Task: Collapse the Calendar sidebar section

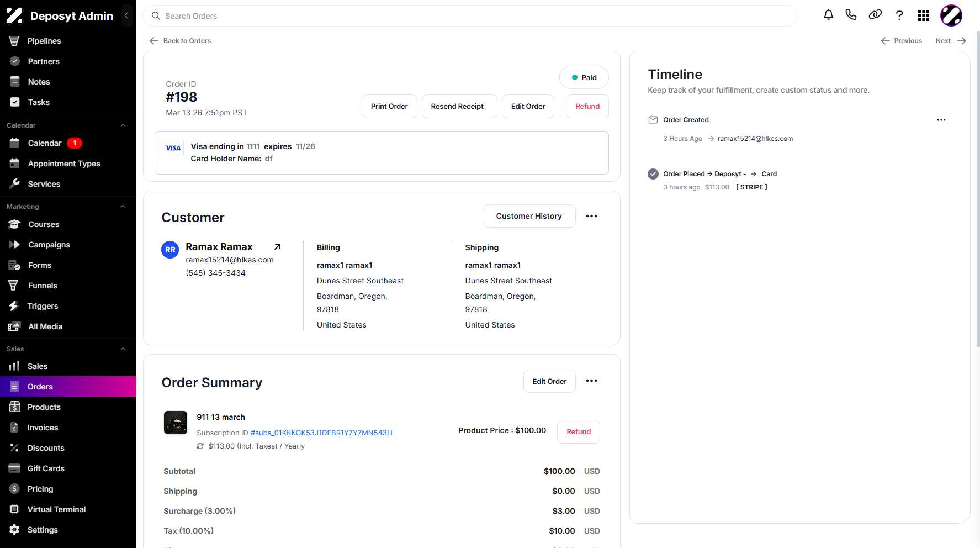Action: 123,125
